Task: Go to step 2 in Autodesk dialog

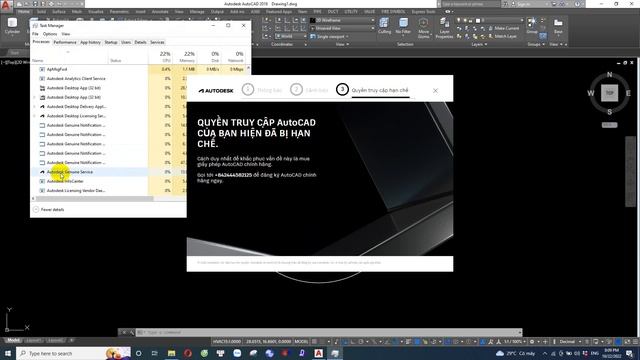Action: 296,89
